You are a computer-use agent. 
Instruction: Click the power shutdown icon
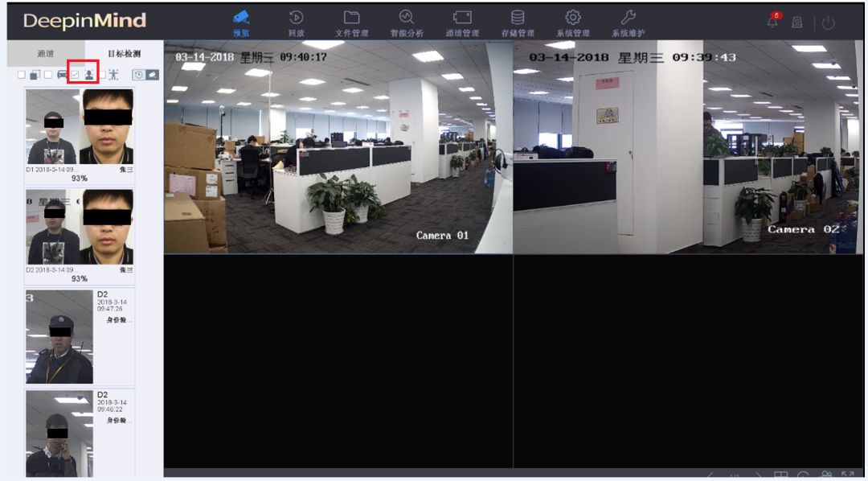(828, 23)
